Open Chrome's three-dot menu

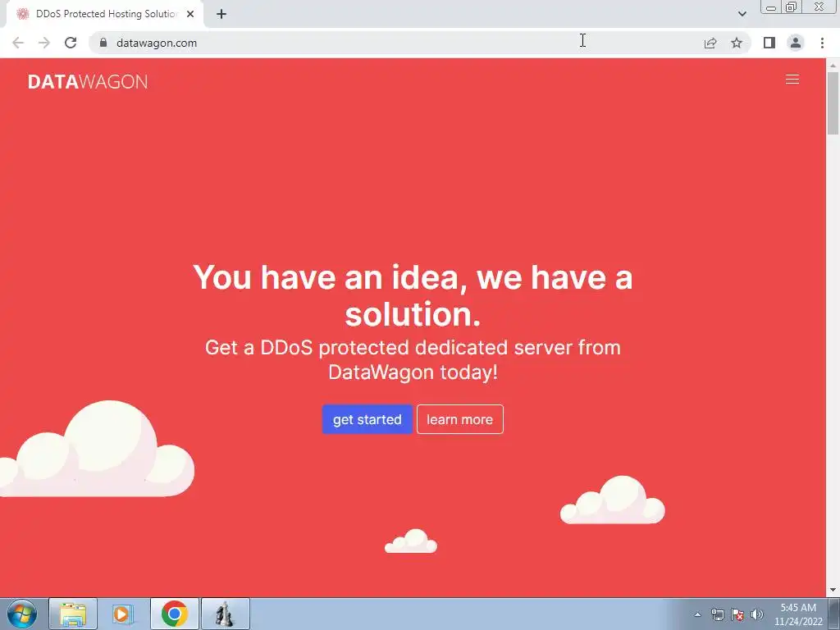click(822, 43)
